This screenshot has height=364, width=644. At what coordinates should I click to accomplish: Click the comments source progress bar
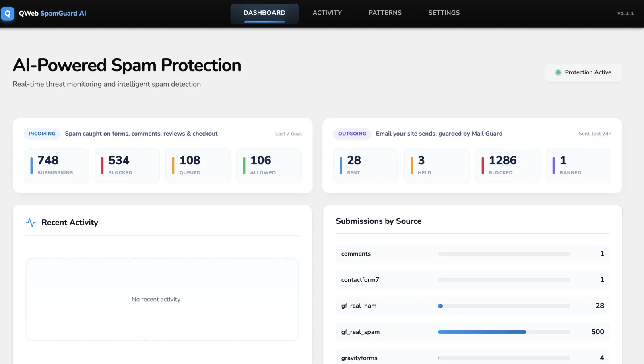[x=504, y=254]
